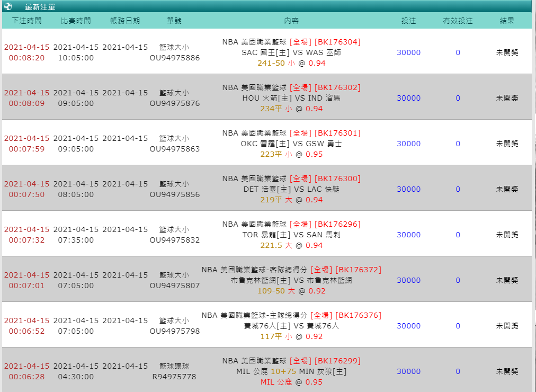Click valid bet 0 in the OU94975863 row
This screenshot has width=536, height=392.
[x=458, y=144]
